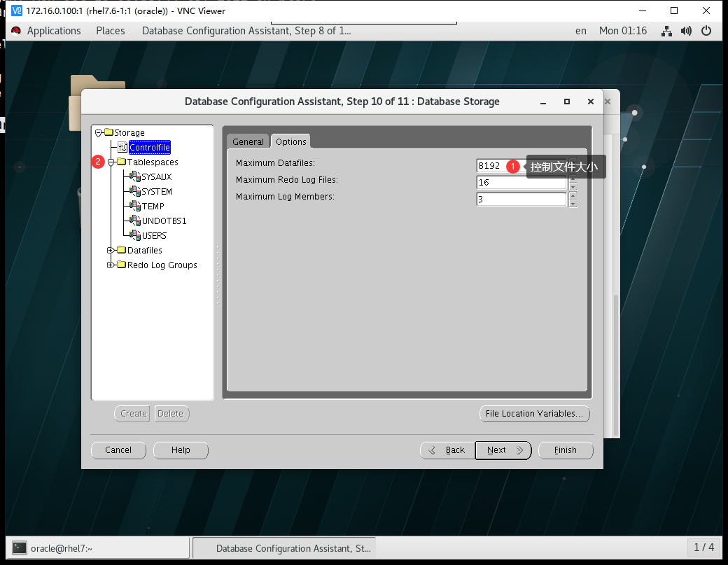Decrease Maximum Redo Log Files value
Image resolution: width=728 pixels, height=565 pixels.
pos(573,186)
